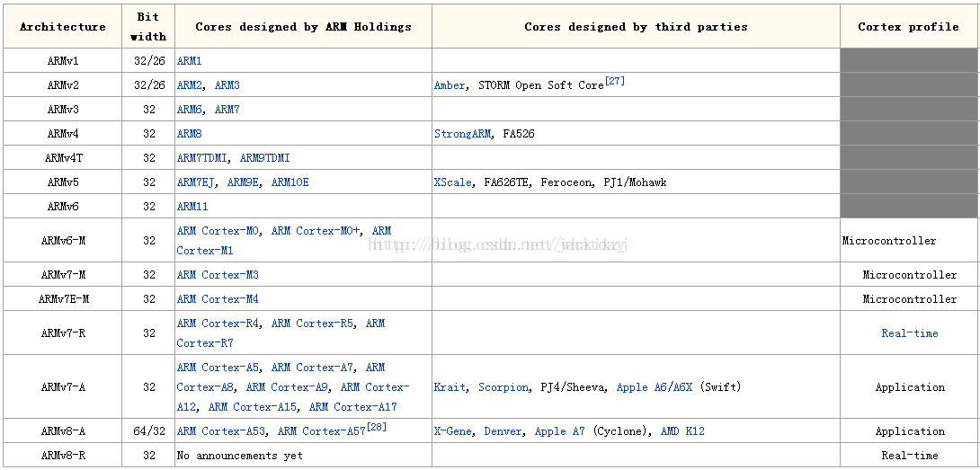The image size is (980, 470).
Task: Open the ARM8 link
Action: coord(190,134)
